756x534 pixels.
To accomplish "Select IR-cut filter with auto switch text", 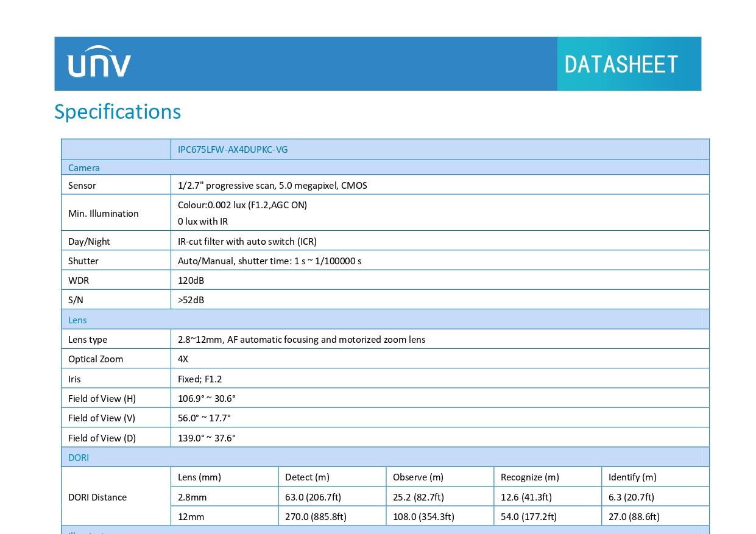I will pos(247,241).
